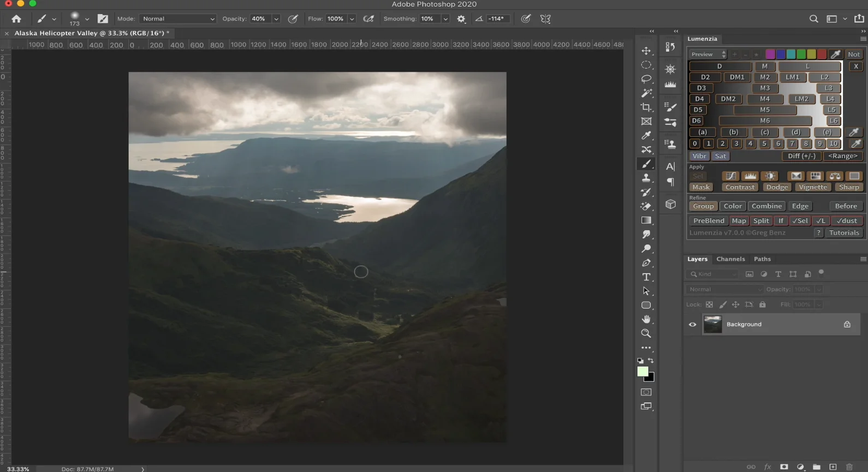The width and height of the screenshot is (868, 472).
Task: Open the layer Kind filter dropdown
Action: pos(713,274)
